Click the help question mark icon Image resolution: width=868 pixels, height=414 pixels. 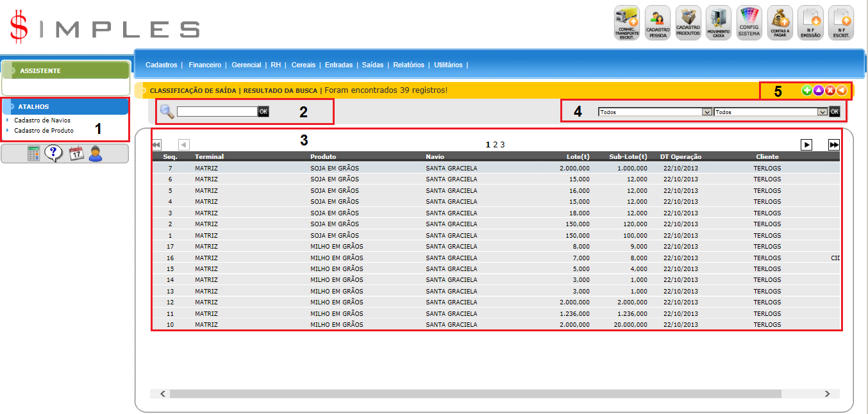click(x=54, y=154)
